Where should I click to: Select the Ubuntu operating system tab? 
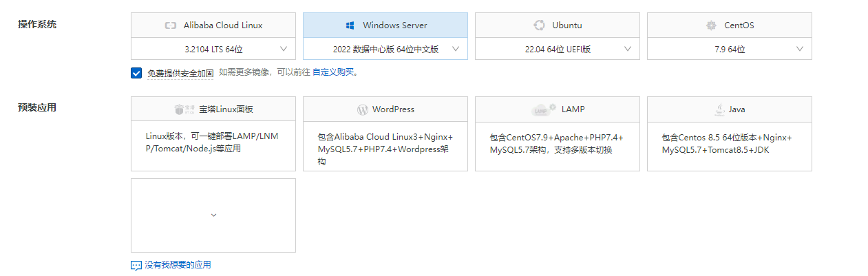tap(558, 25)
